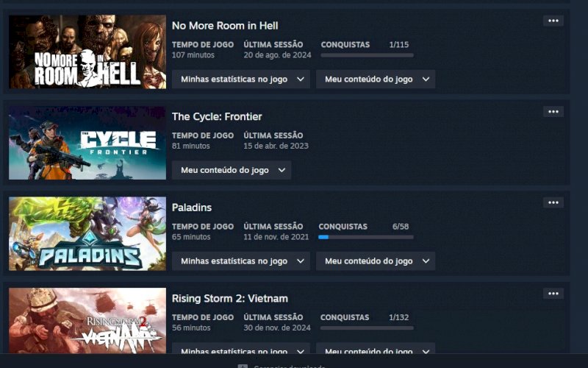Open the Paladins title link
This screenshot has width=588, height=368.
coord(192,208)
